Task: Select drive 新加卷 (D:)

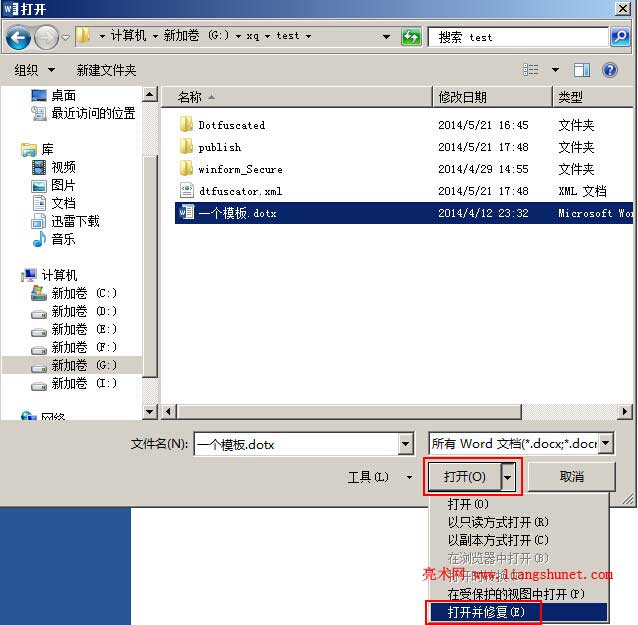Action: click(74, 312)
